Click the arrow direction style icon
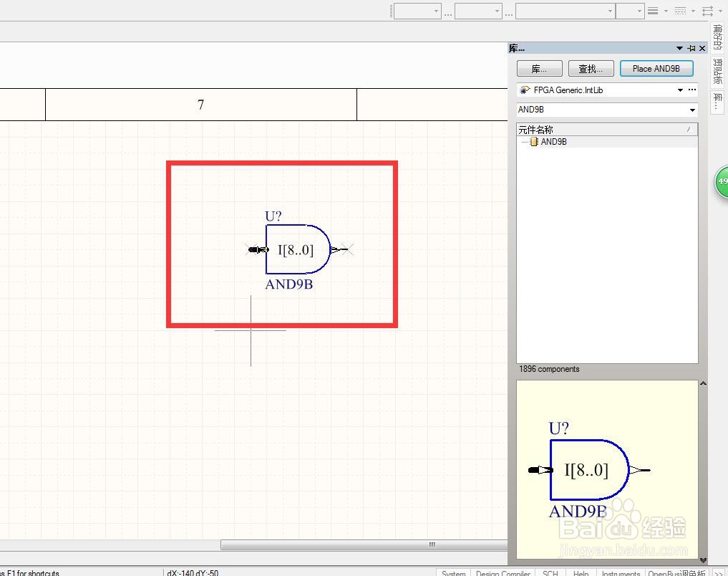Viewport: 728px width, 576px height. point(707,11)
